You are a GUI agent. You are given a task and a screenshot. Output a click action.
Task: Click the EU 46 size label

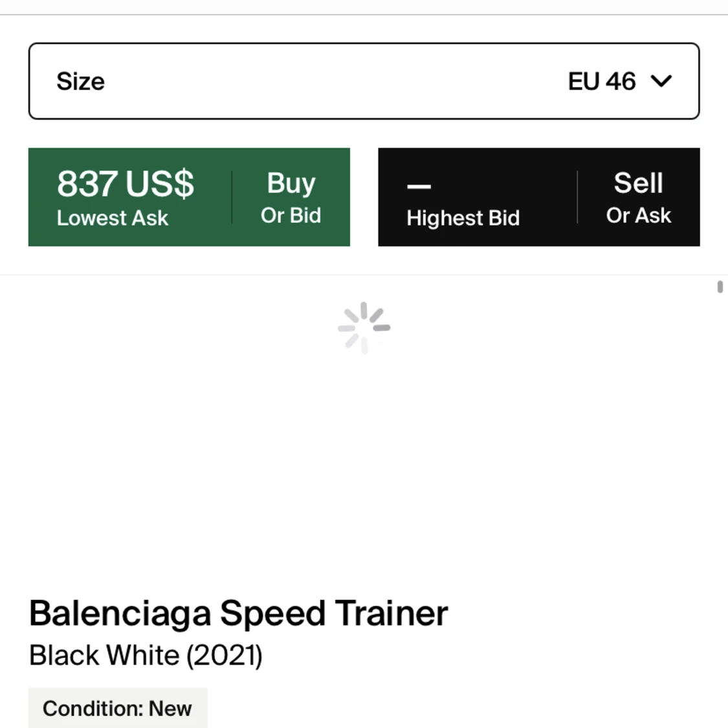pos(602,82)
